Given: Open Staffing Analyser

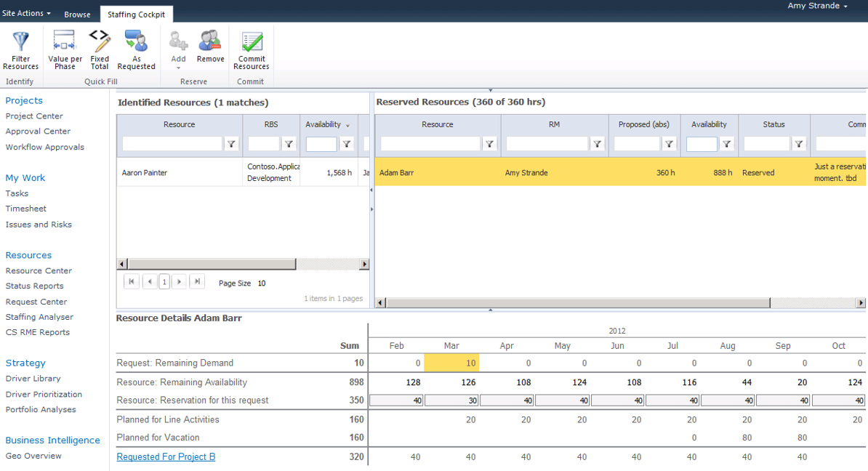Looking at the screenshot, I should coord(39,317).
